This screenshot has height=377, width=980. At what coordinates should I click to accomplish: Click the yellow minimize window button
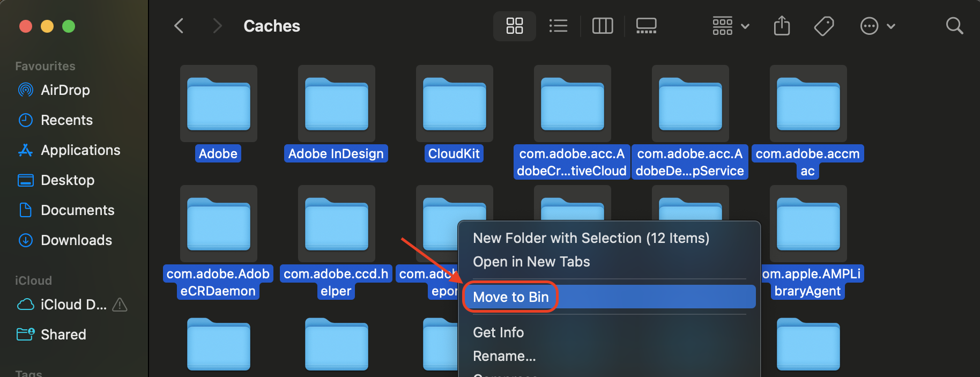coord(47,26)
